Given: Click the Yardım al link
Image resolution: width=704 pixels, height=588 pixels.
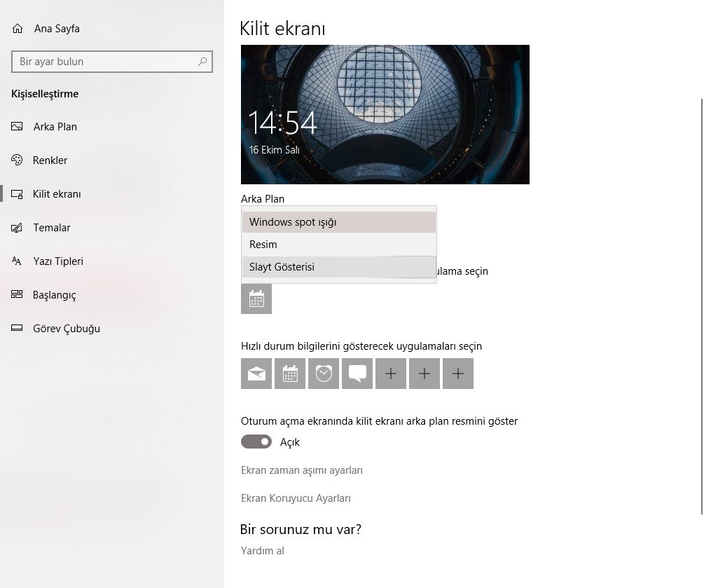Looking at the screenshot, I should [262, 550].
